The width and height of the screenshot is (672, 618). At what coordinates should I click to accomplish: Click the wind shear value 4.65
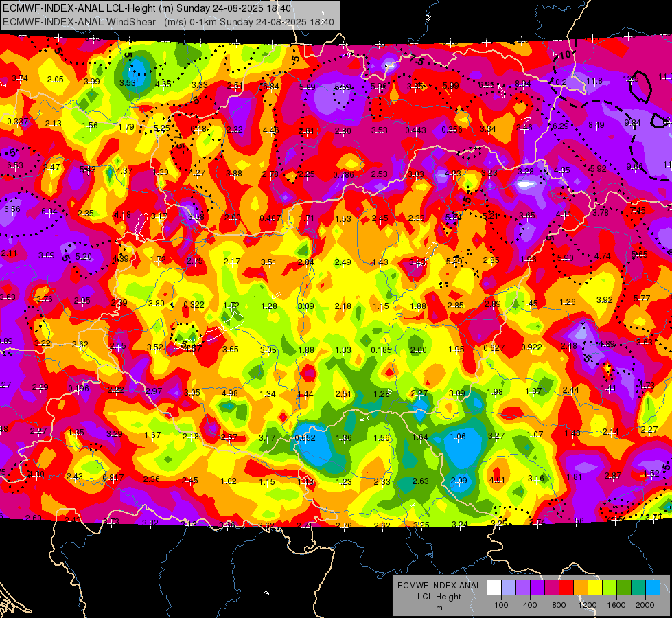click(x=163, y=84)
